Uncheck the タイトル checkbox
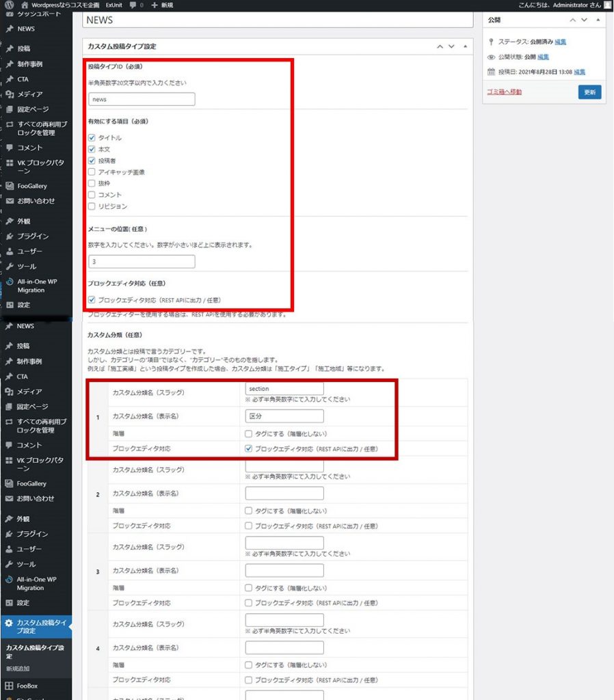 pyautogui.click(x=92, y=138)
